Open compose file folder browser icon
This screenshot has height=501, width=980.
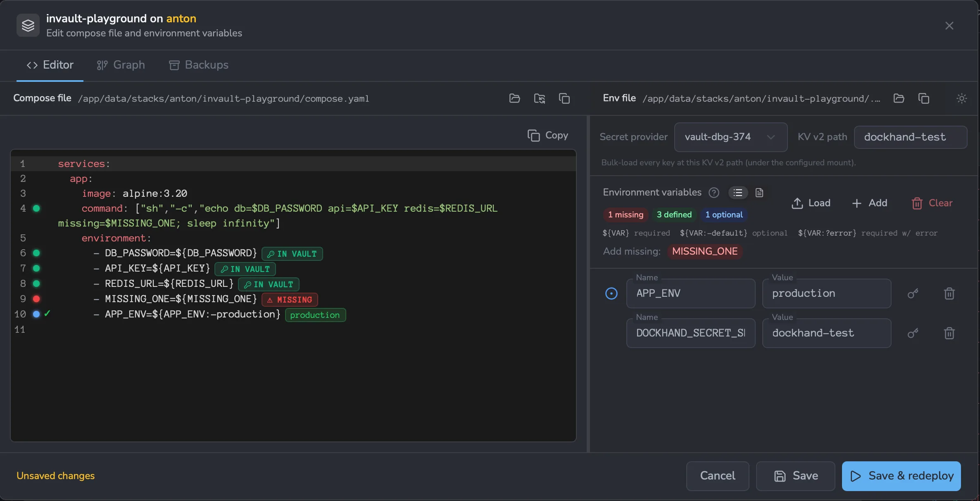pos(514,98)
